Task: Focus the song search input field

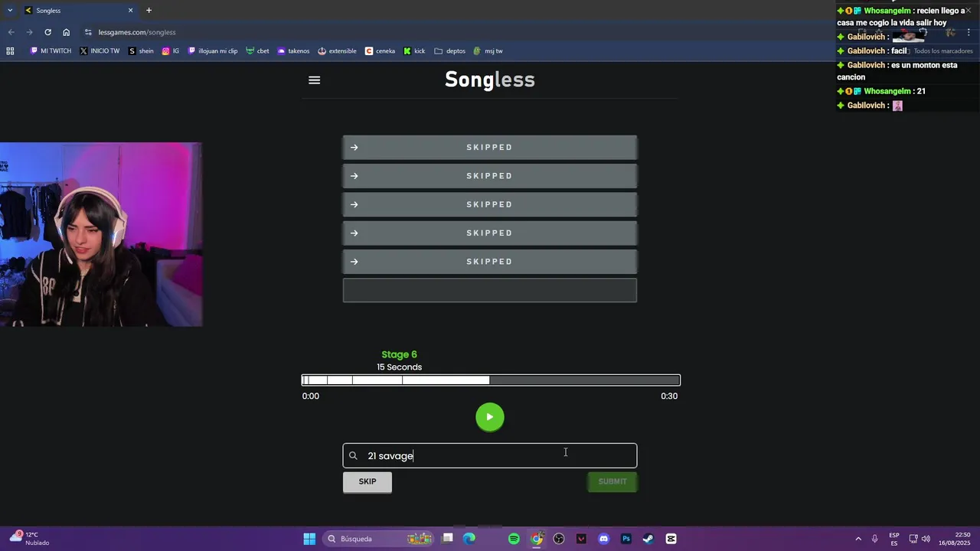Action: click(490, 455)
